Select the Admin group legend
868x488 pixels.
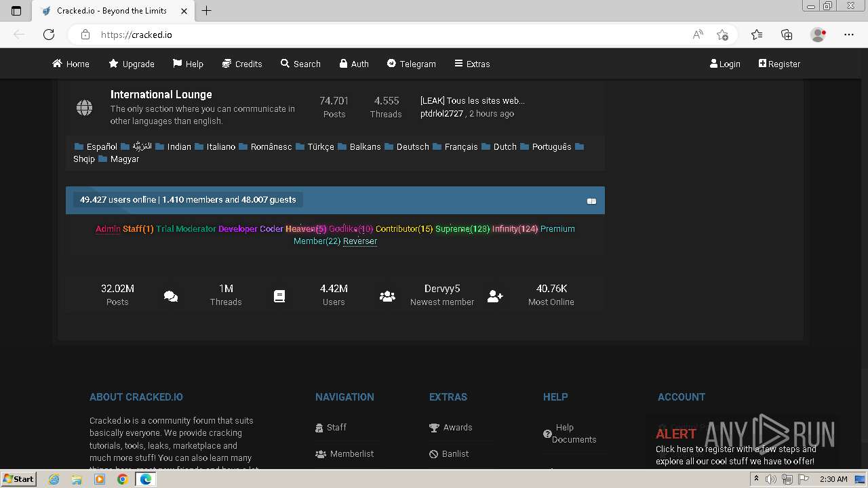(x=108, y=228)
